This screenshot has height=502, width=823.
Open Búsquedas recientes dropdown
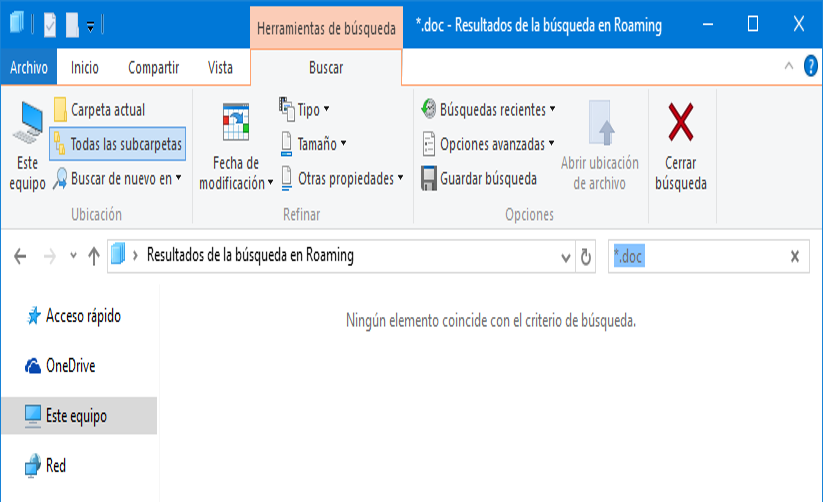(x=489, y=109)
